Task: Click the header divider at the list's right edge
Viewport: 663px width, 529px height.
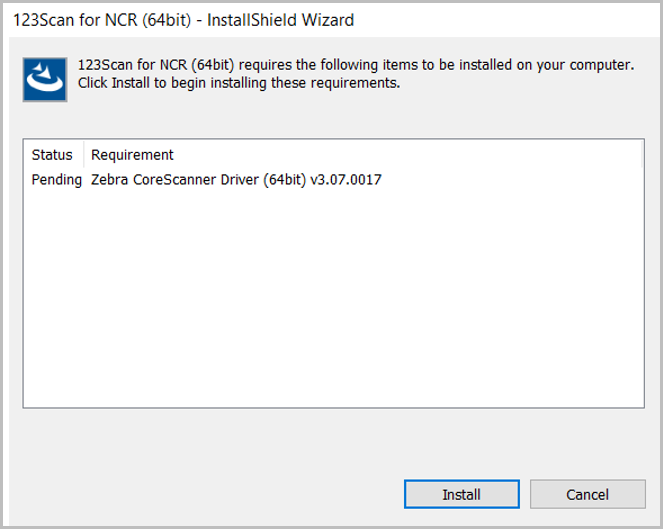Action: (x=641, y=155)
